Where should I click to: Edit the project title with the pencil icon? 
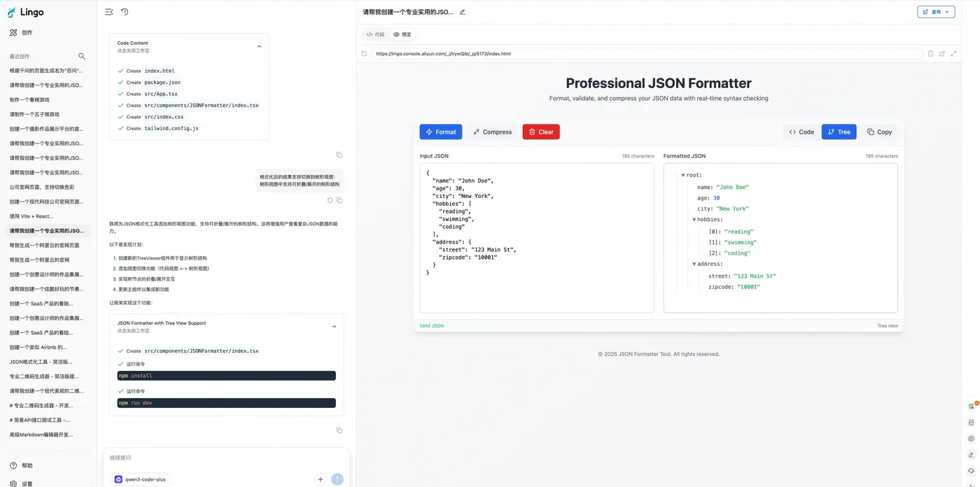[x=463, y=12]
